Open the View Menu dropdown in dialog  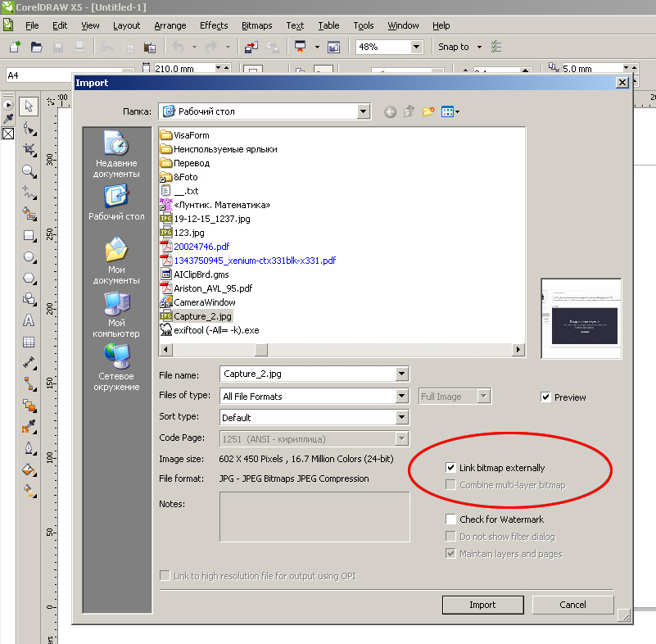[x=450, y=111]
